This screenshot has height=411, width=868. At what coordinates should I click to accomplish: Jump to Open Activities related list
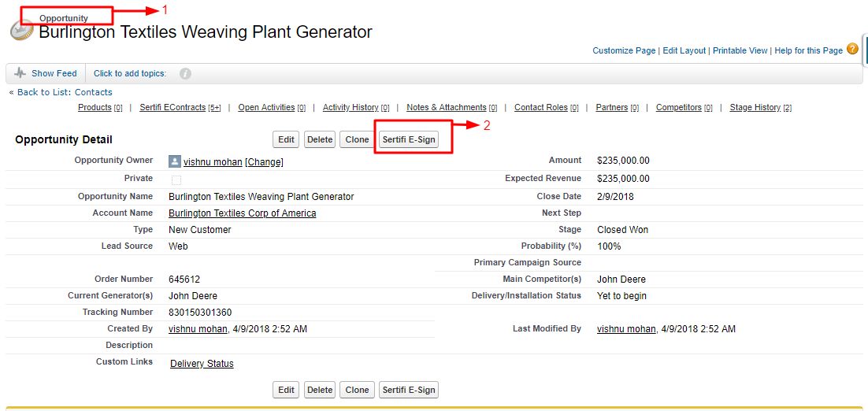click(266, 107)
